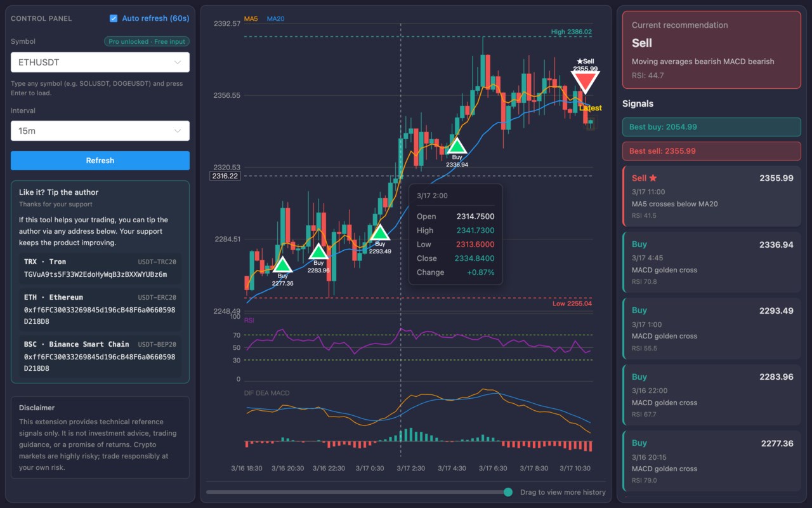812x508 pixels.
Task: Click the green Buy triangle marker at 2283.96
Action: click(x=318, y=251)
